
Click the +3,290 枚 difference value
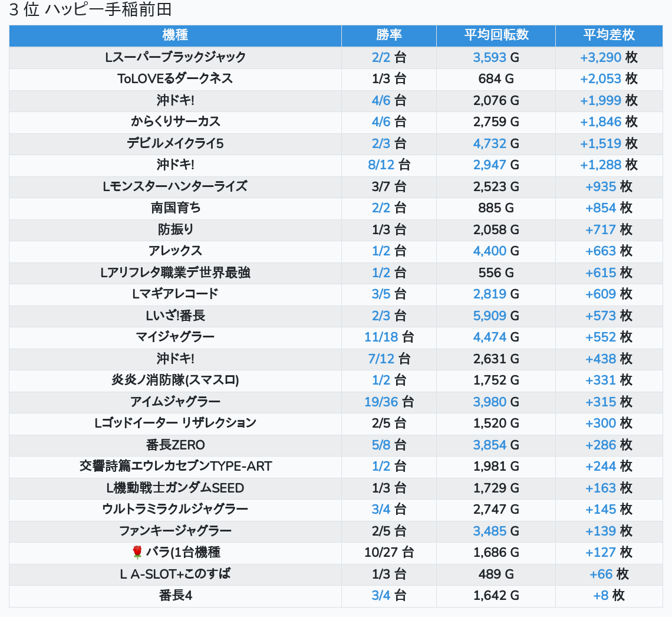608,57
